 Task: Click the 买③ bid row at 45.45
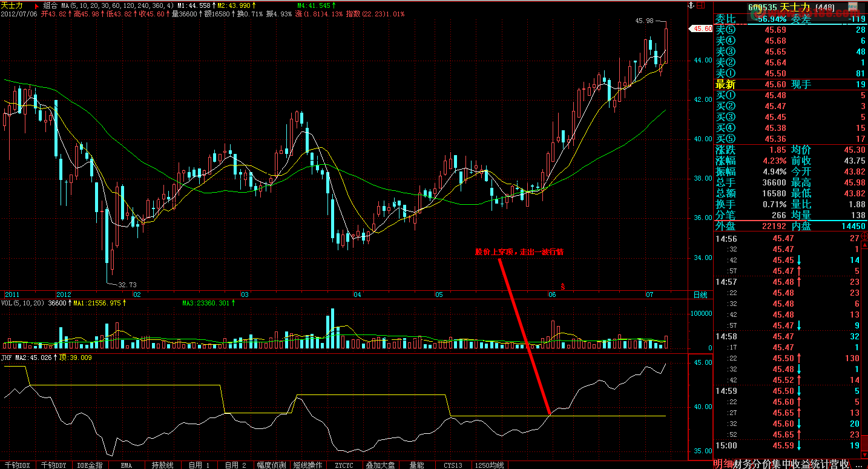coord(791,117)
